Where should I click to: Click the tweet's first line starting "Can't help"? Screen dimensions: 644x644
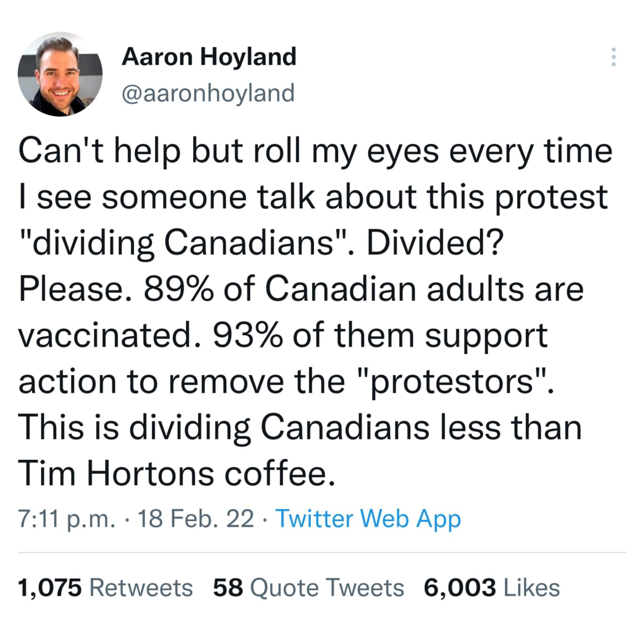click(x=315, y=151)
